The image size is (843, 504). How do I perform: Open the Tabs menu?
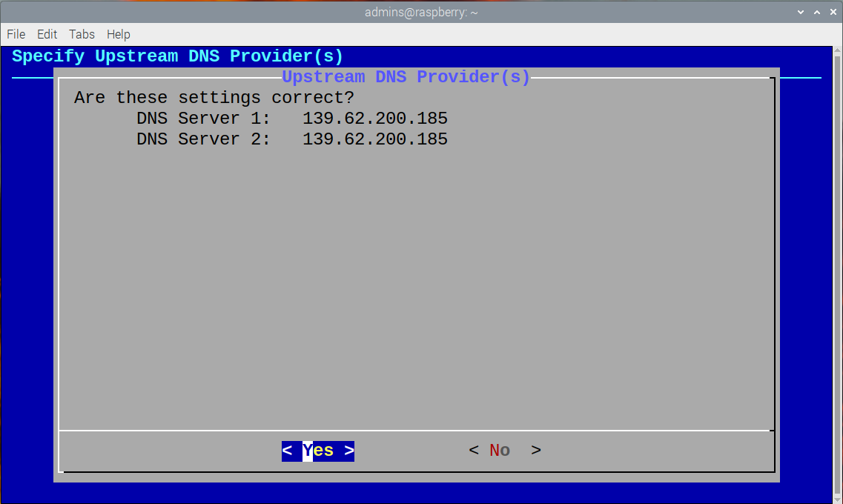click(82, 34)
